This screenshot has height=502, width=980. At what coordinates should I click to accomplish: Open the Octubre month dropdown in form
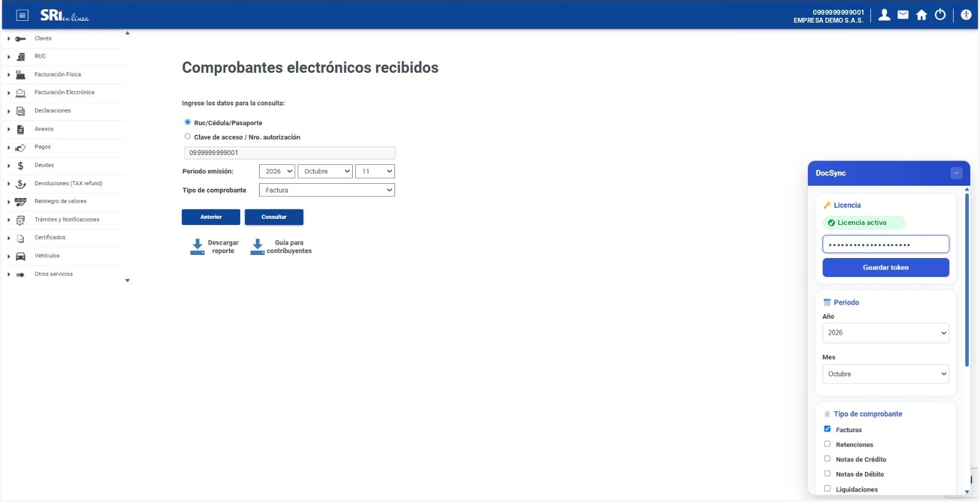click(x=325, y=172)
